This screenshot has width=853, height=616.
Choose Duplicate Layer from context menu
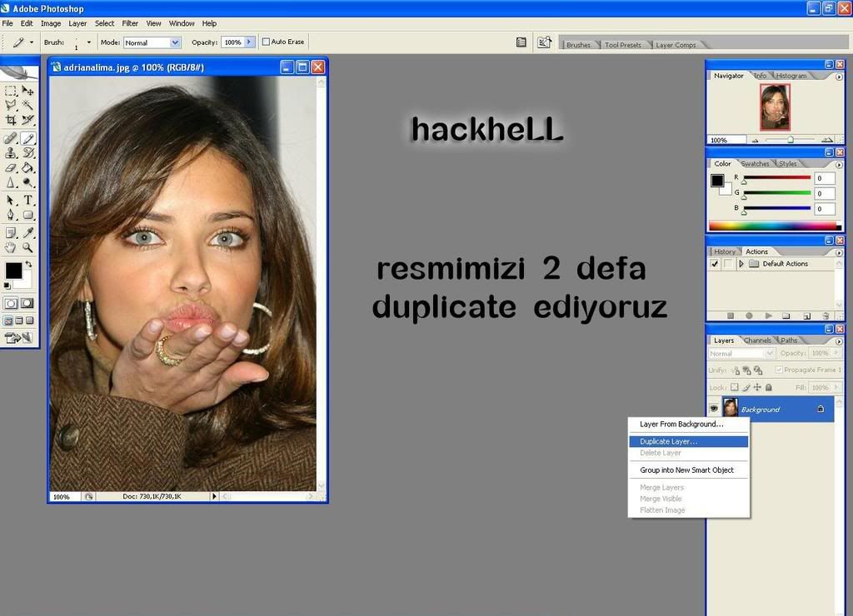[x=688, y=441]
